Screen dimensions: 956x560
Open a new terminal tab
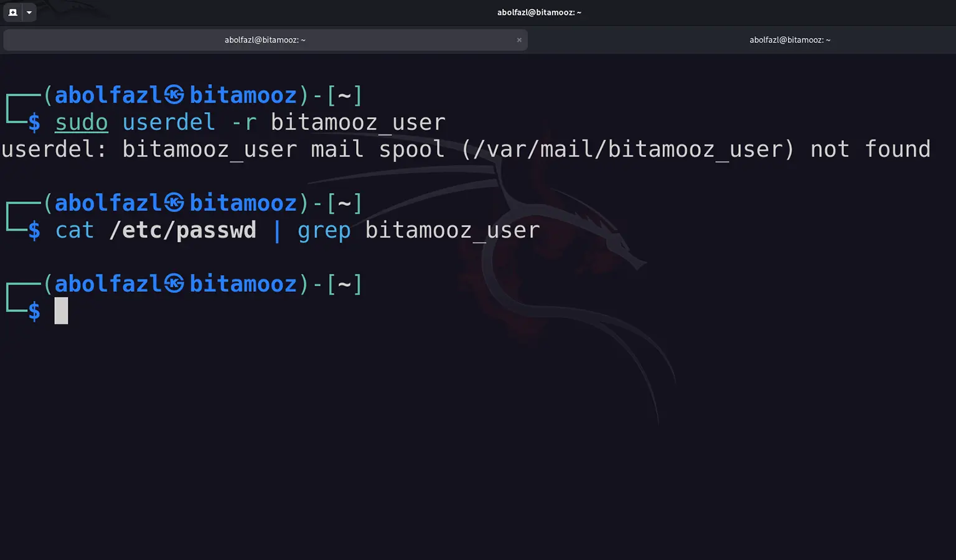click(x=12, y=12)
